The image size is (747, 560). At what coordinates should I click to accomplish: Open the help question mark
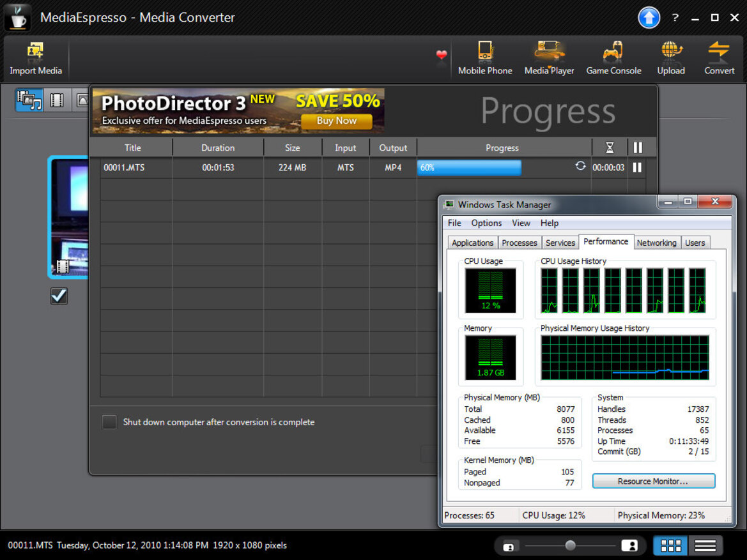click(675, 18)
